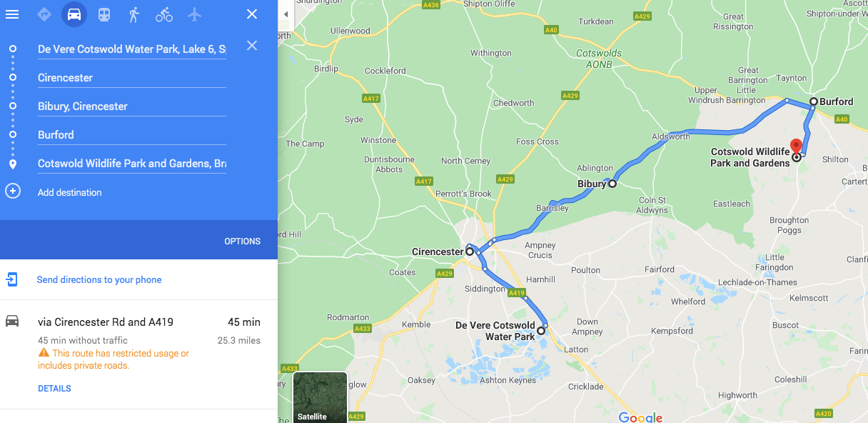Open route OPTIONS settings

(242, 241)
